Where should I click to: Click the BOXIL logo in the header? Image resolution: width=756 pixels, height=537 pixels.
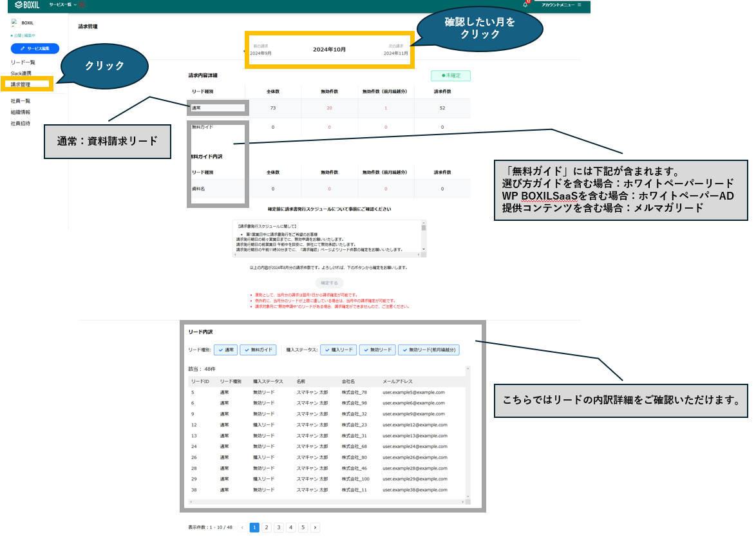[26, 5]
